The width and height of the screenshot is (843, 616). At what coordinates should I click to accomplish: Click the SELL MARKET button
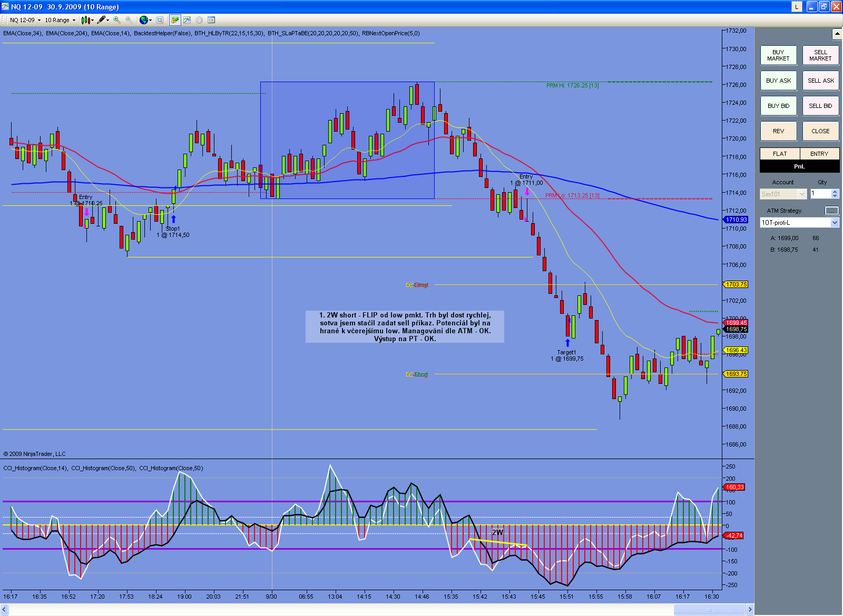pos(820,55)
